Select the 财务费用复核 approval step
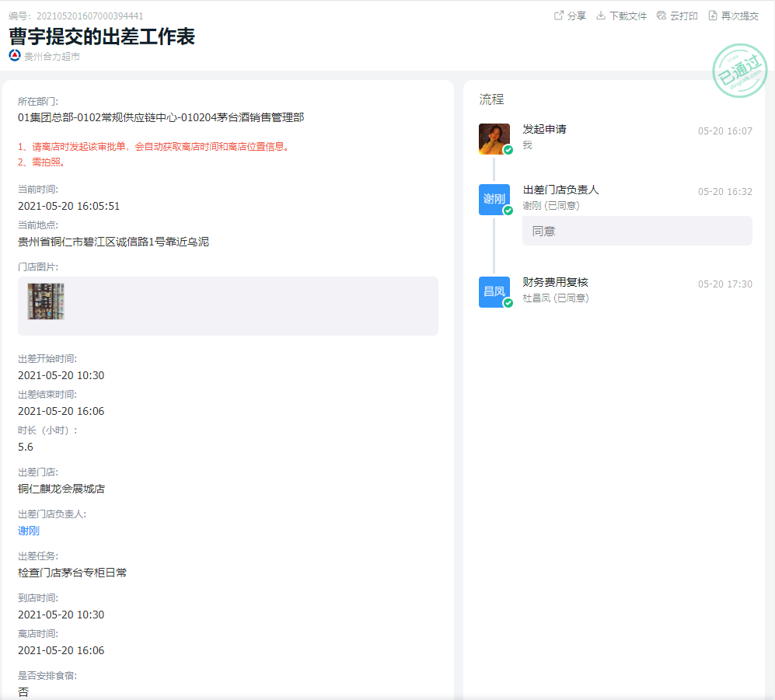 (x=555, y=282)
